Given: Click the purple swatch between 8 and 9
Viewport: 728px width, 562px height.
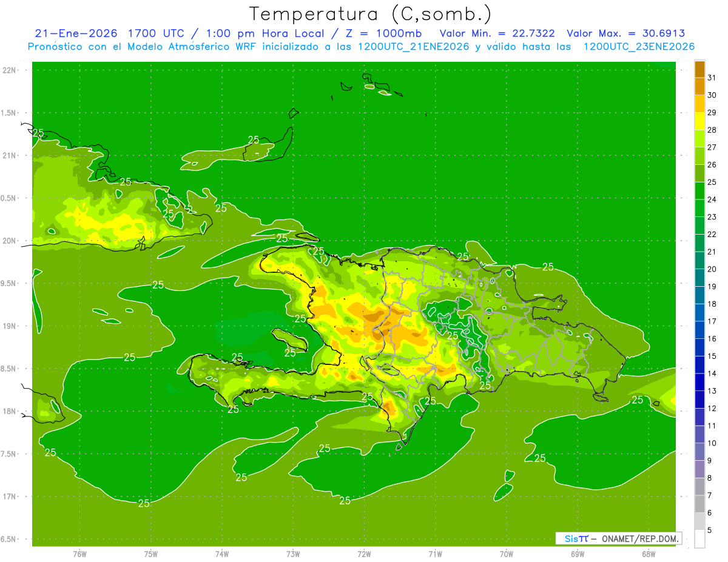Looking at the screenshot, I should coord(699,469).
